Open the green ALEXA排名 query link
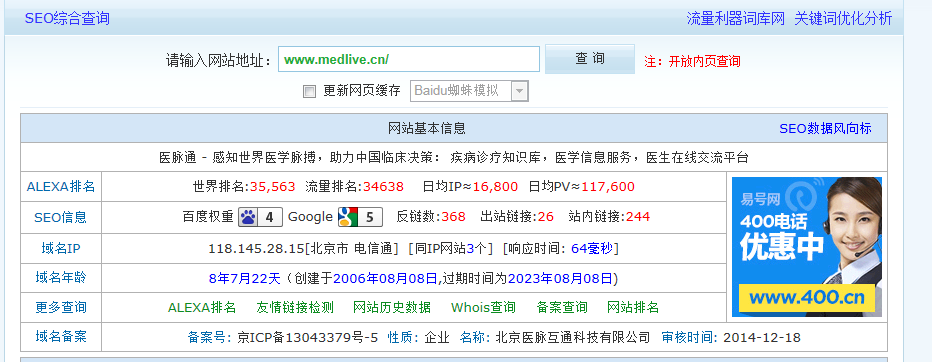This screenshot has height=362, width=932. coord(202,307)
